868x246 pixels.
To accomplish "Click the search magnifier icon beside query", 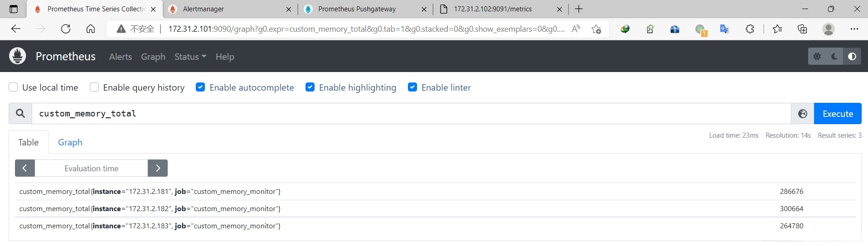I will (20, 114).
